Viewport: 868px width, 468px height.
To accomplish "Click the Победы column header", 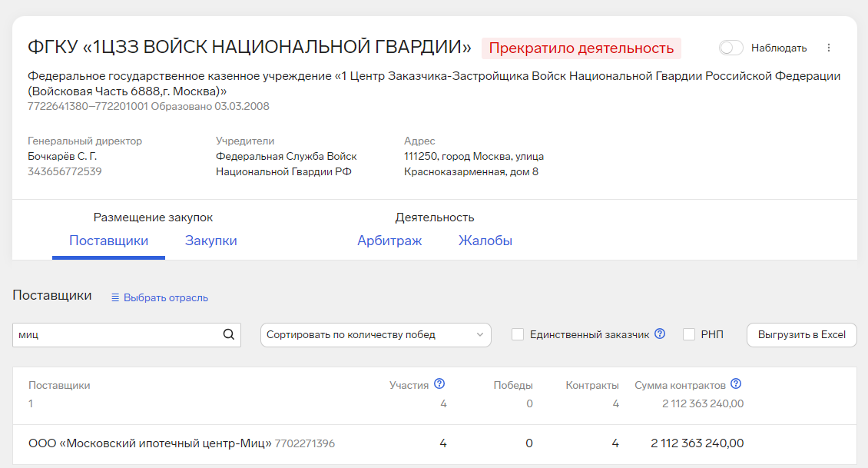I will [x=513, y=386].
